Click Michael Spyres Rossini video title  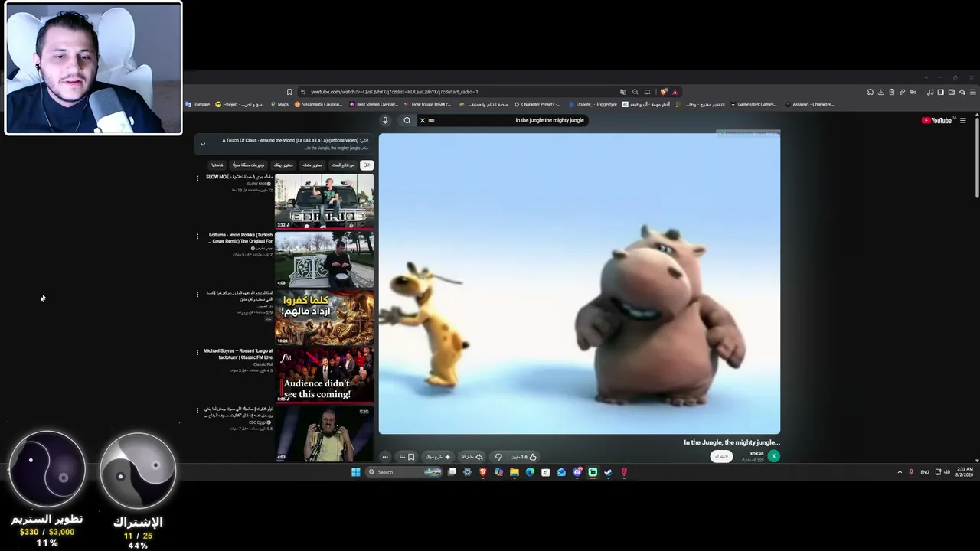pos(238,354)
